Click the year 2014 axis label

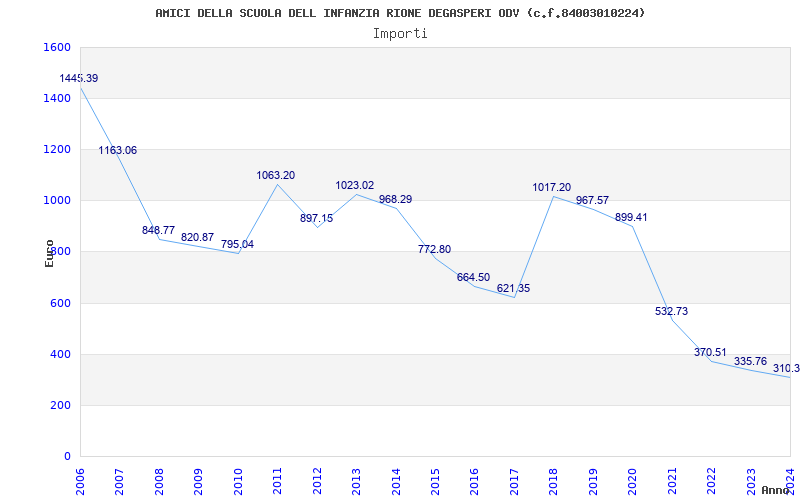[395, 481]
